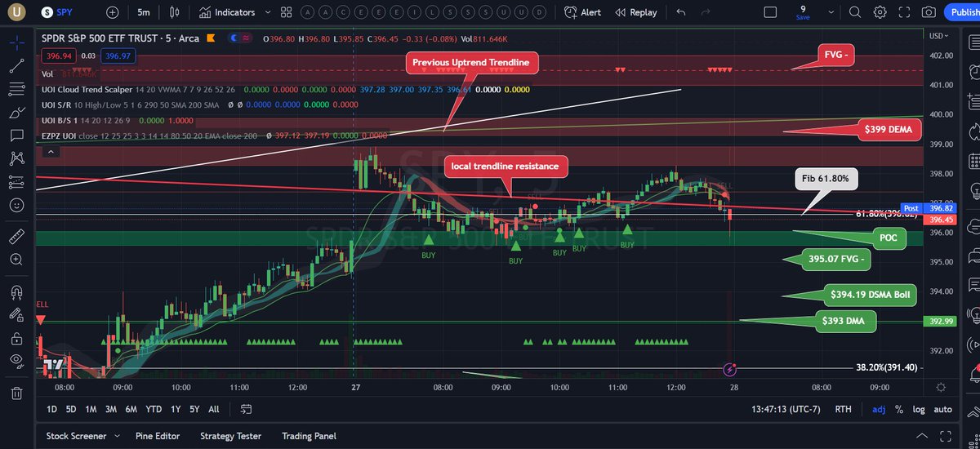The image size is (980, 449).
Task: Open the quick search magnifier
Action: click(x=854, y=12)
